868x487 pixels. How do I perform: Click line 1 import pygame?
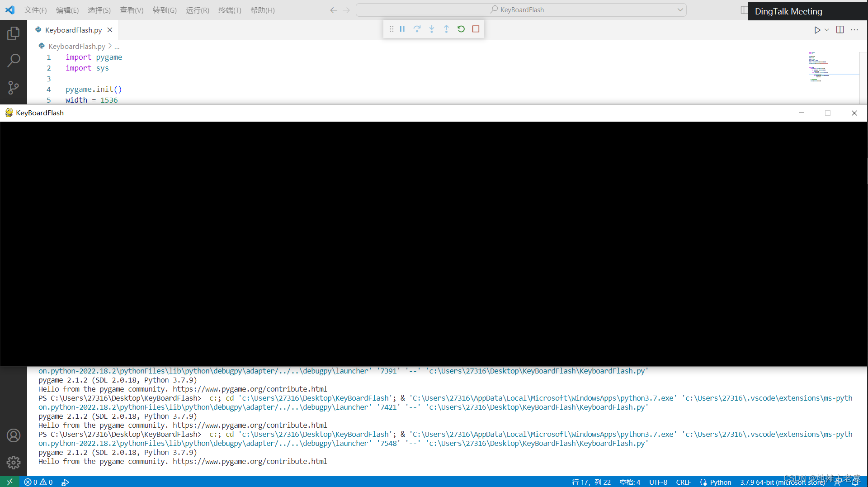(x=94, y=57)
